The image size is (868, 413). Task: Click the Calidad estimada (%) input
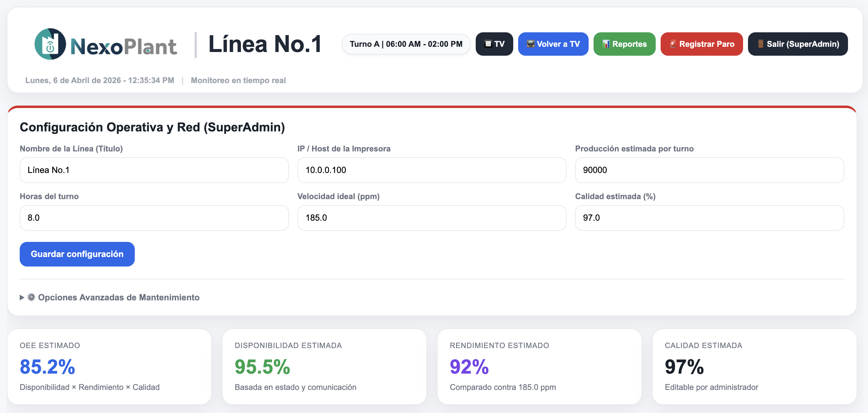709,218
